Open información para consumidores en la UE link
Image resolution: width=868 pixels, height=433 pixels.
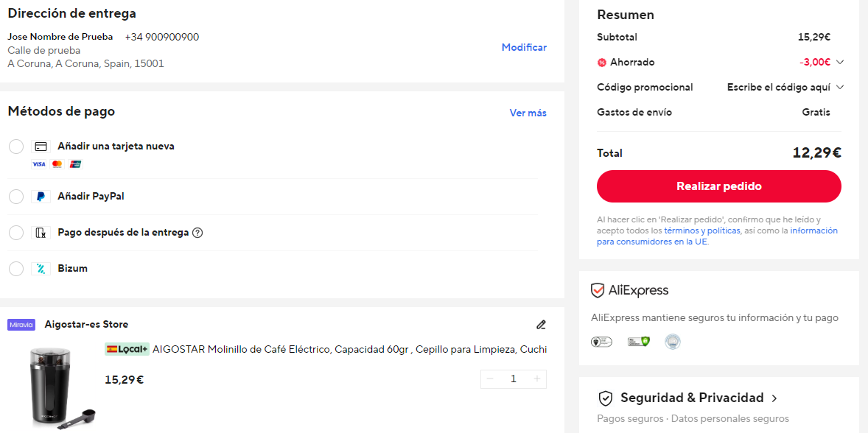click(x=717, y=236)
